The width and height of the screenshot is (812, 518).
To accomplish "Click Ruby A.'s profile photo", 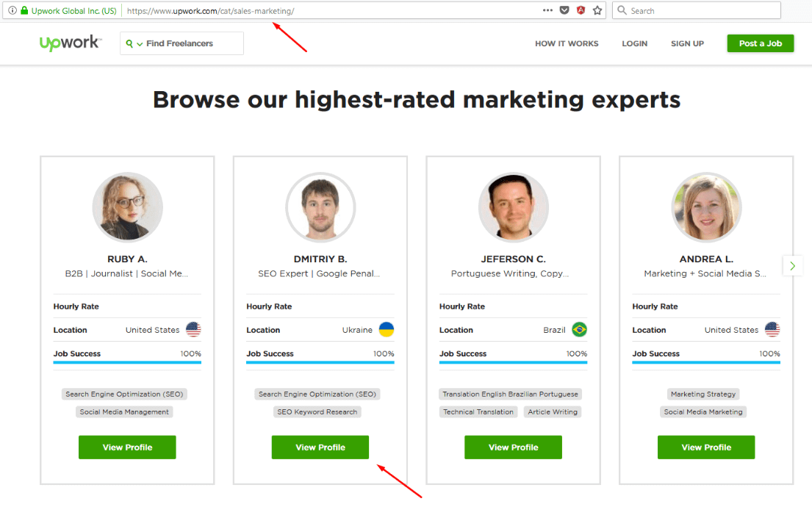I will click(x=127, y=207).
